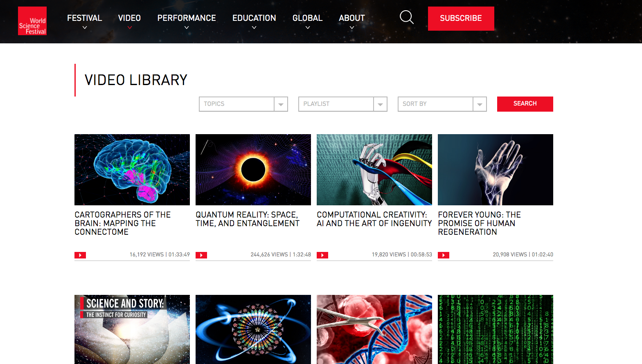Viewport: 642px width, 364px height.
Task: Click the red Subscribe button
Action: tap(461, 18)
